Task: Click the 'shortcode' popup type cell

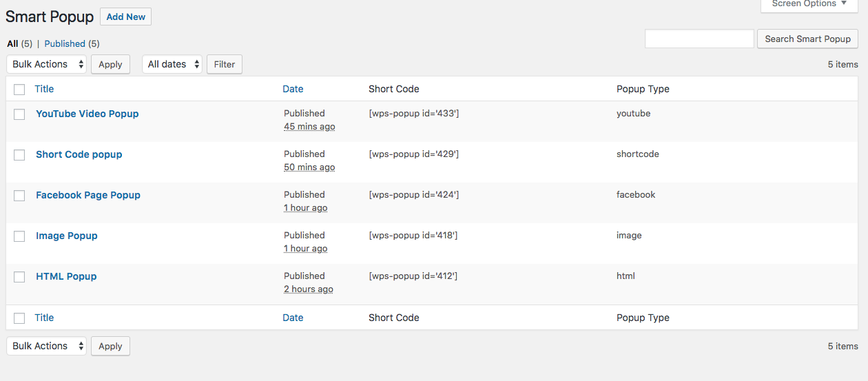Action: point(638,154)
